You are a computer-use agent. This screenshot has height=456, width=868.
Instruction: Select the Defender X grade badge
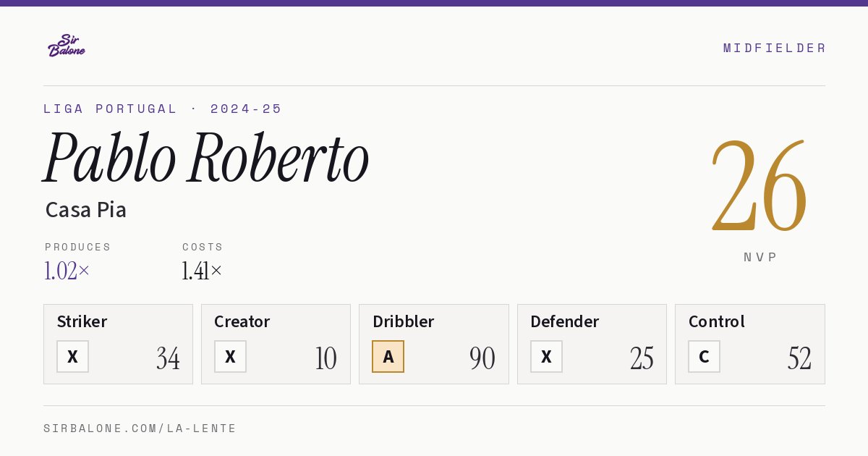pos(546,357)
